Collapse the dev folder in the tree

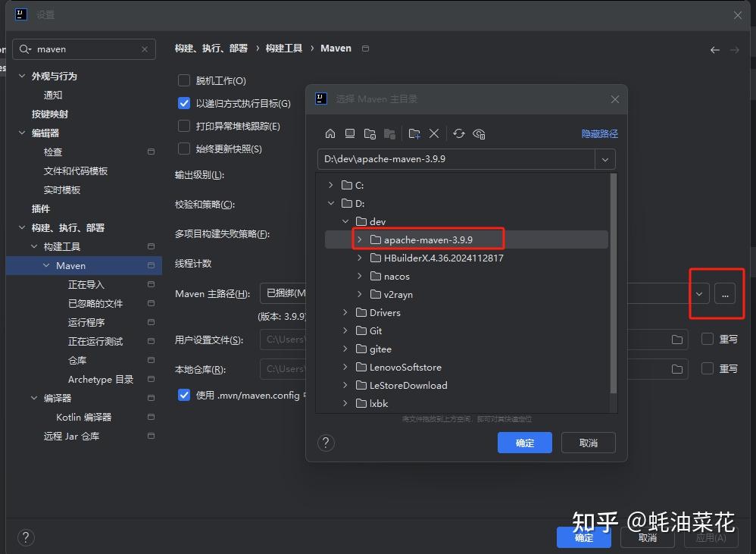[346, 221]
